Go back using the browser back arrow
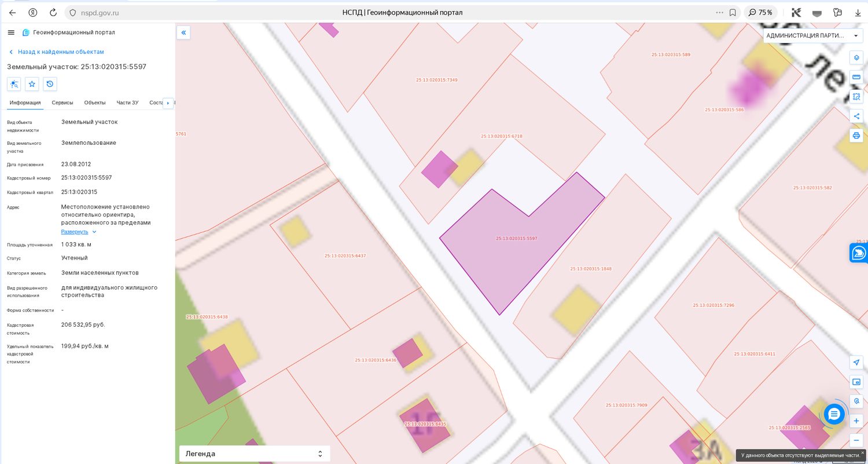The width and height of the screenshot is (868, 464). pyautogui.click(x=12, y=12)
